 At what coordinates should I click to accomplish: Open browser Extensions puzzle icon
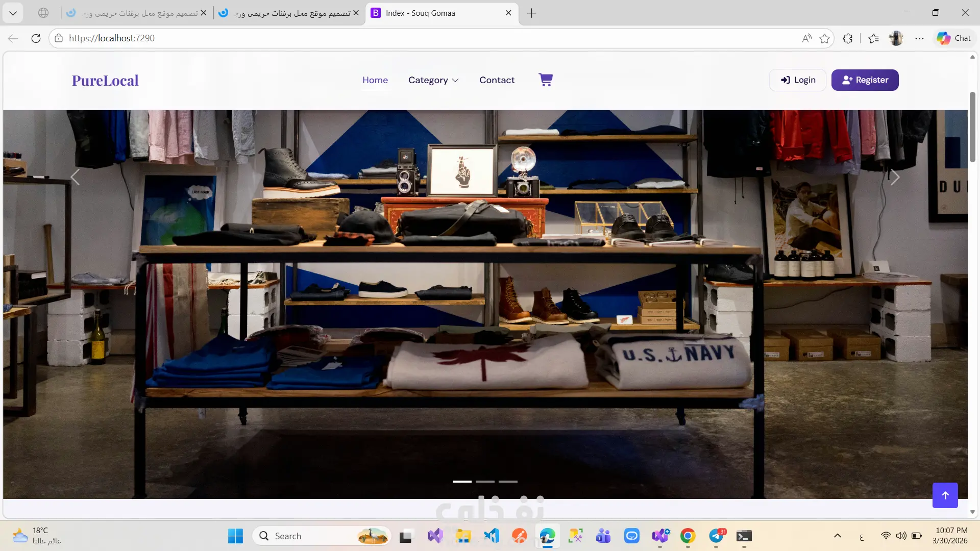[848, 38]
